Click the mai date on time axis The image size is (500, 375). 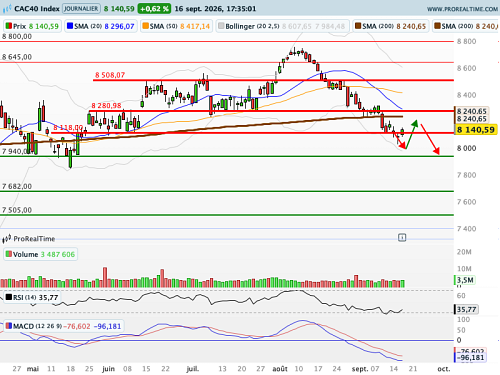point(33,369)
